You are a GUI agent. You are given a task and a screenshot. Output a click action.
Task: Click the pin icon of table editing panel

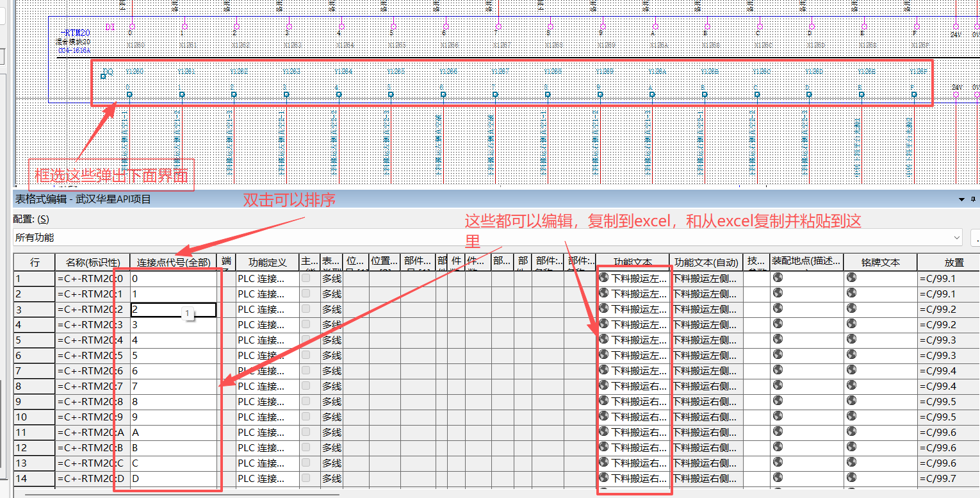pyautogui.click(x=973, y=199)
